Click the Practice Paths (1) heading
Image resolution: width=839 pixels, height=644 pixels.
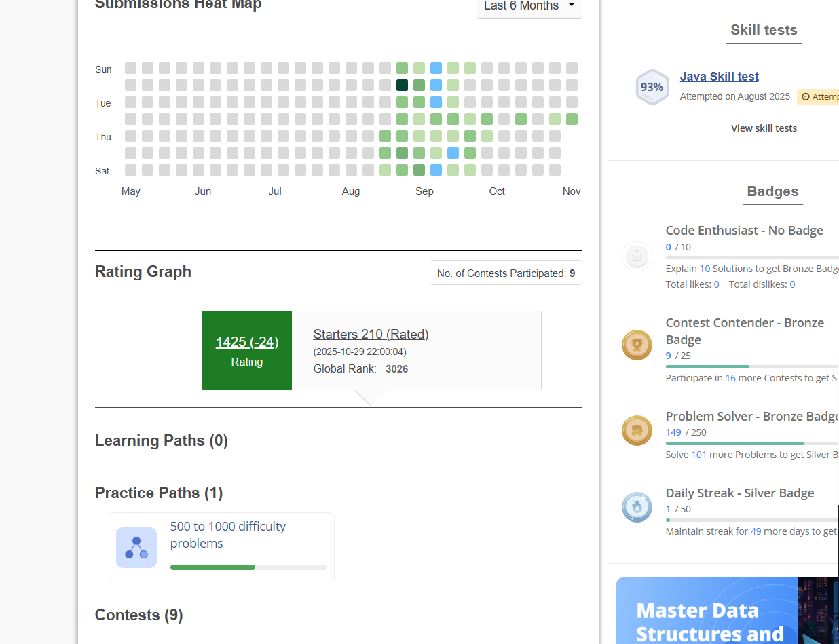pos(159,493)
